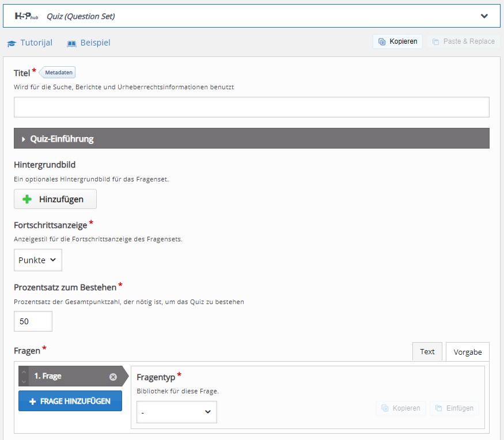The width and height of the screenshot is (504, 440).
Task: Open the Fortschrittsanzeige Punkte dropdown
Action: 37,260
